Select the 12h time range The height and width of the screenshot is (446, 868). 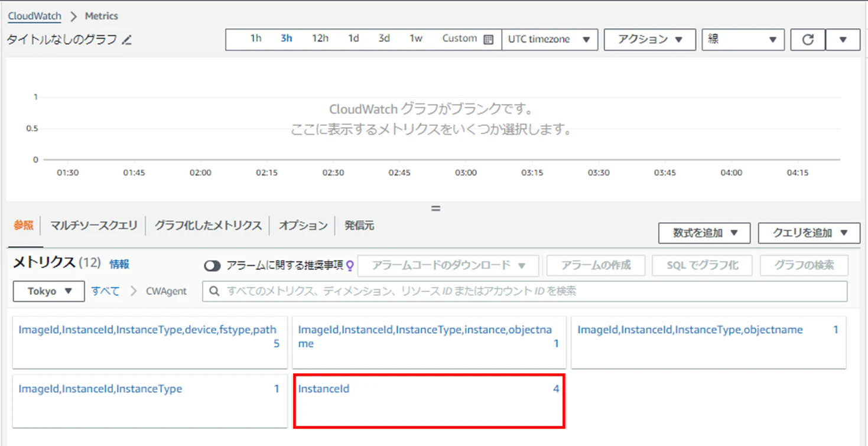320,38
